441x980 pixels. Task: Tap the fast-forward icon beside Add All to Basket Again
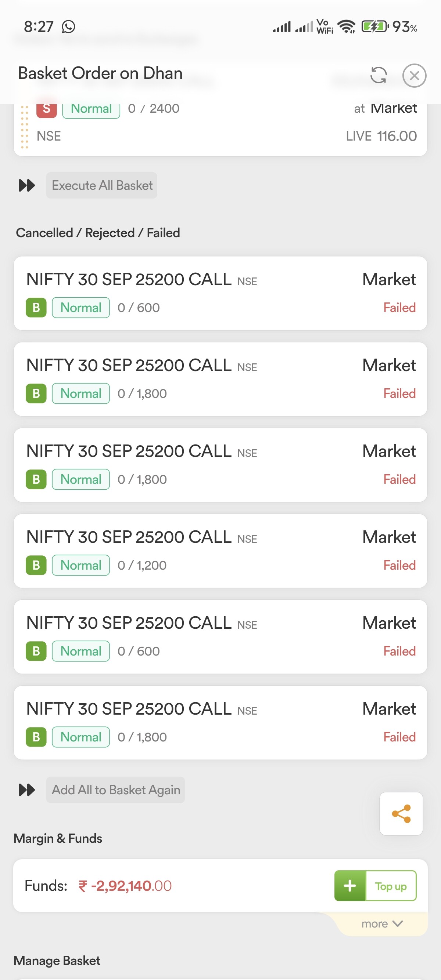(x=27, y=790)
